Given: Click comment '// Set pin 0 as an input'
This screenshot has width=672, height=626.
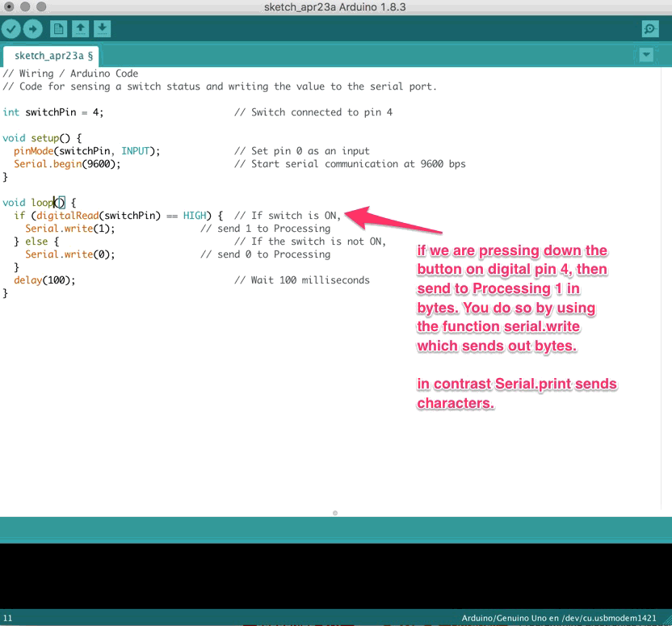Looking at the screenshot, I should click(302, 151).
